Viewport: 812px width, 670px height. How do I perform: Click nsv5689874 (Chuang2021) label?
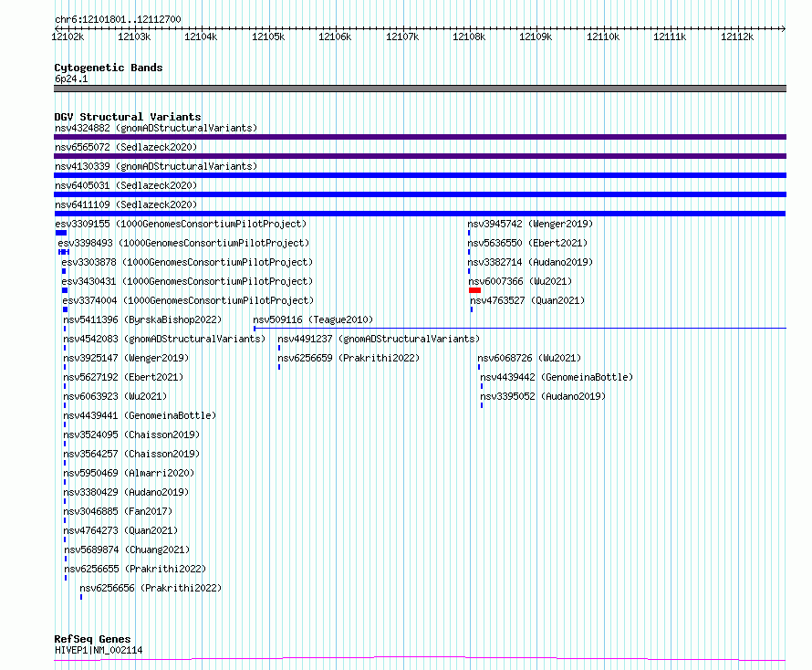pos(127,550)
